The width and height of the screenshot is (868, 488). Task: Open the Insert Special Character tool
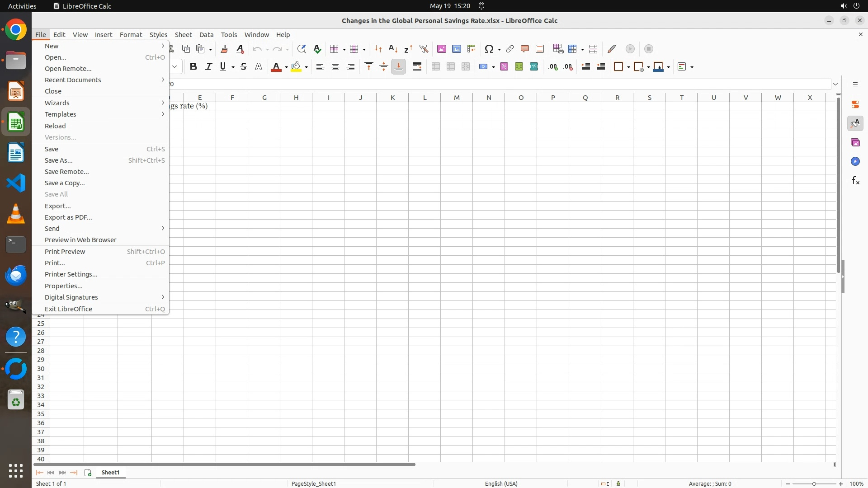(489, 49)
